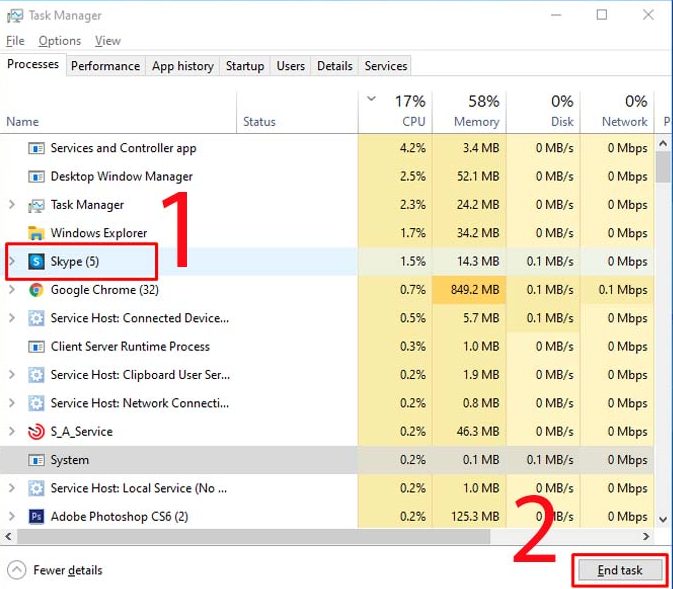Switch to the Performance tab
Image resolution: width=673 pixels, height=589 pixels.
click(x=105, y=66)
